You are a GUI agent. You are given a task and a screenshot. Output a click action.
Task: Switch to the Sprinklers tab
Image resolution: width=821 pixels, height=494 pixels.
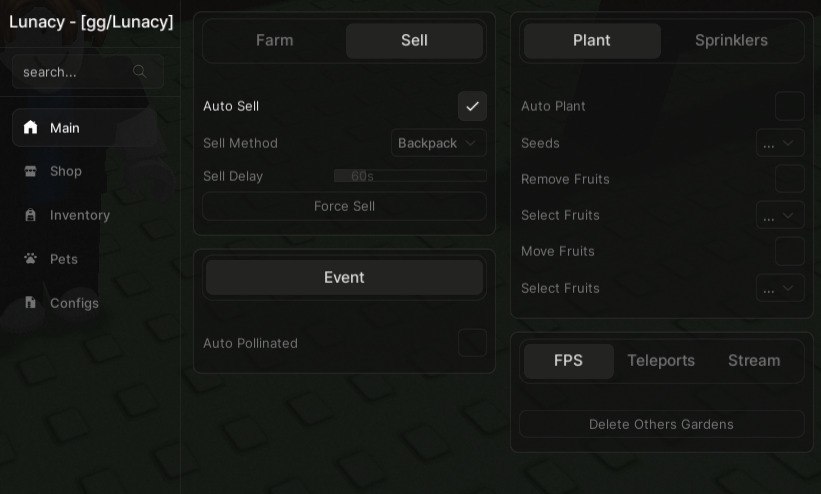(x=731, y=40)
